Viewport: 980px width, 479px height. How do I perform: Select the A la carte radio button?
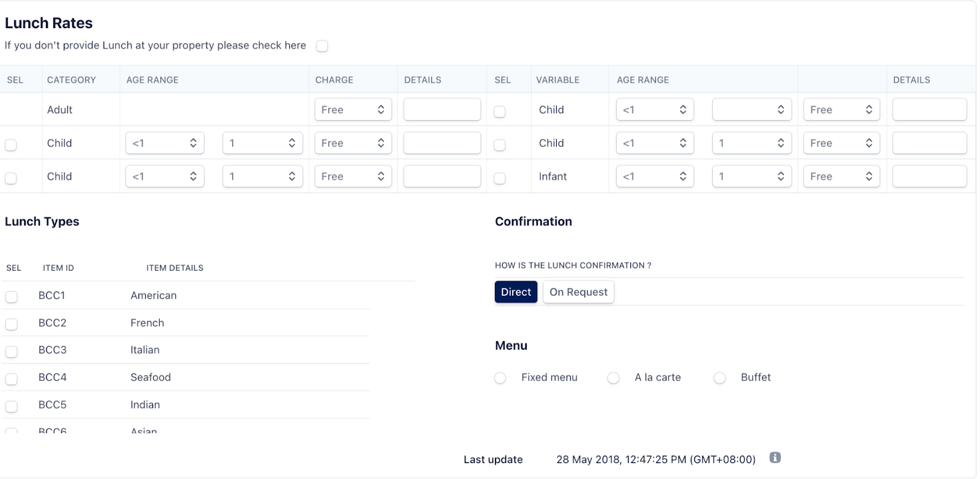[613, 378]
